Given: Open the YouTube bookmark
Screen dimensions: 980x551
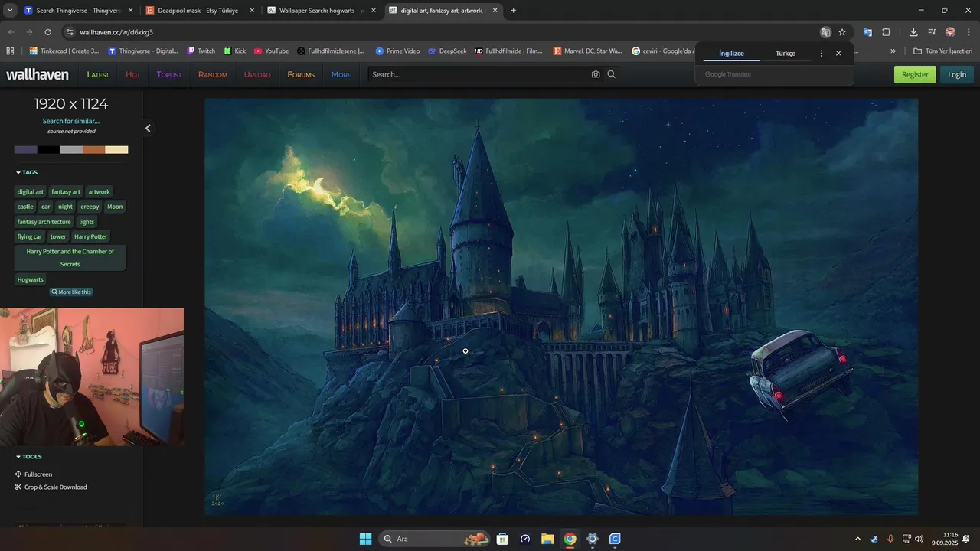Looking at the screenshot, I should [271, 51].
